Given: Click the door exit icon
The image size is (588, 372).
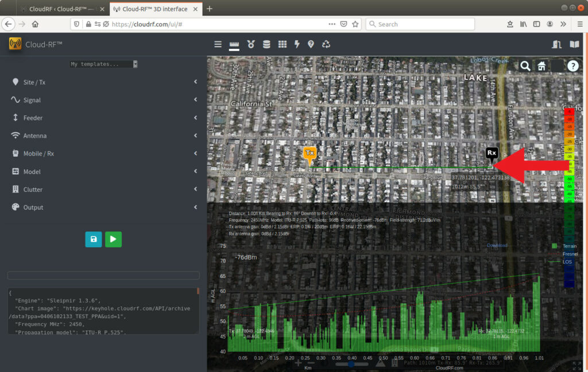Looking at the screenshot, I should click(x=556, y=44).
